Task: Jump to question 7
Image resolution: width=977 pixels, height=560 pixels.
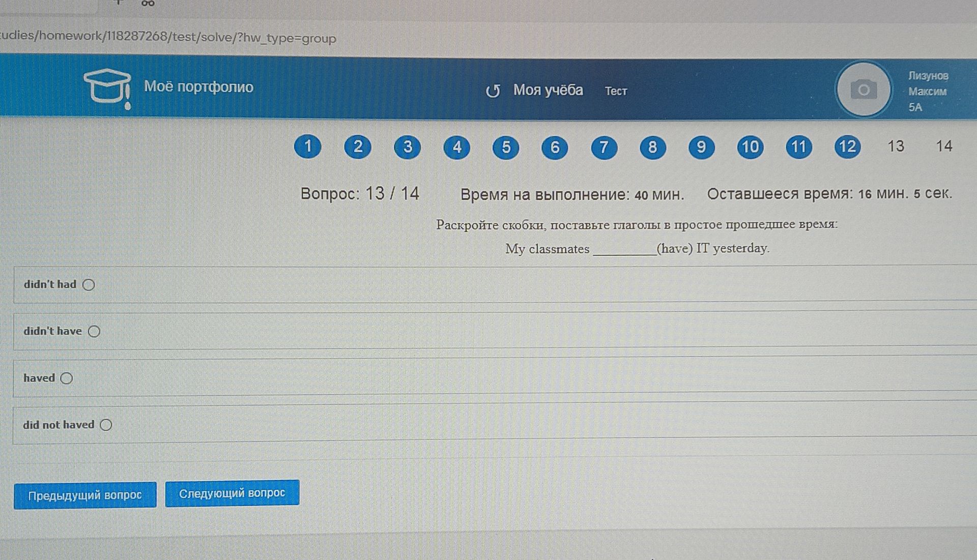Action: [604, 148]
